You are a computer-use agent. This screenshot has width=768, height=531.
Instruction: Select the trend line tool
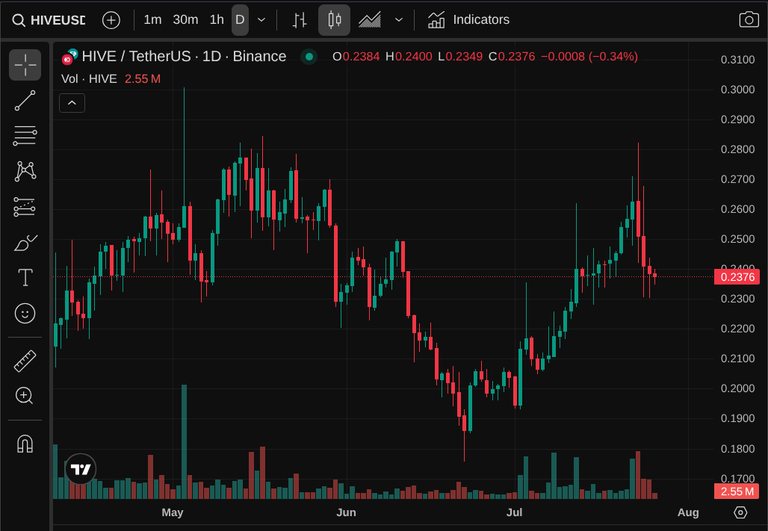click(25, 100)
